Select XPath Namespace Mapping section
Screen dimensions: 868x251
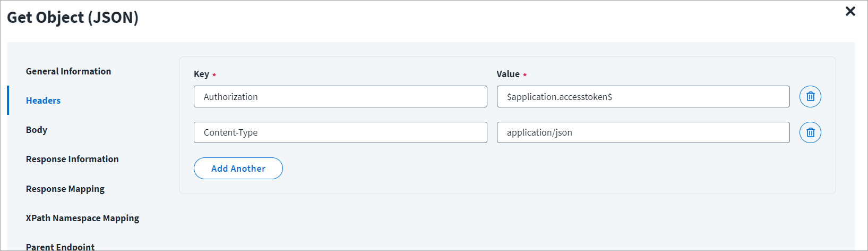[82, 218]
